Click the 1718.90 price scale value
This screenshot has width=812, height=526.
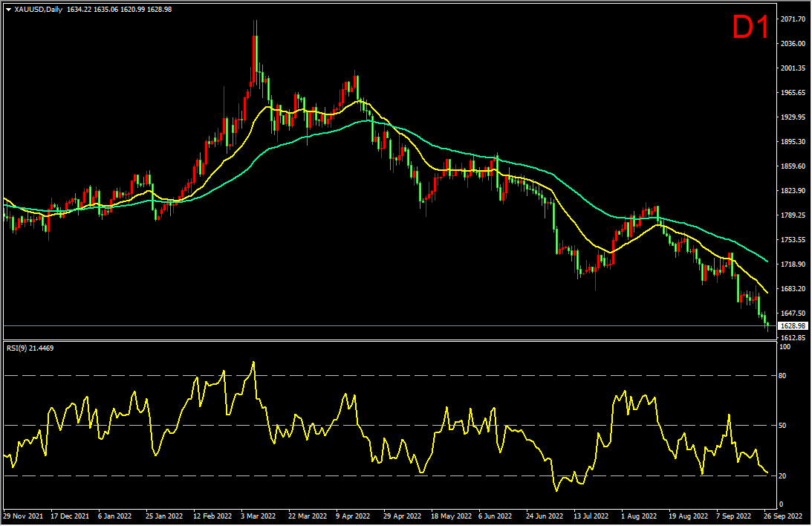[x=793, y=264]
